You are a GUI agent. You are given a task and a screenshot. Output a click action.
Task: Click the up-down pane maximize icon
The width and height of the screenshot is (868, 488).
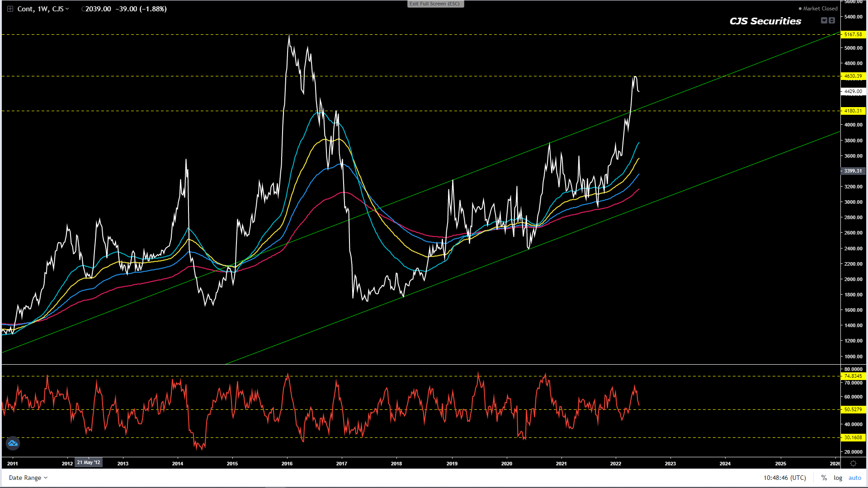pyautogui.click(x=832, y=20)
